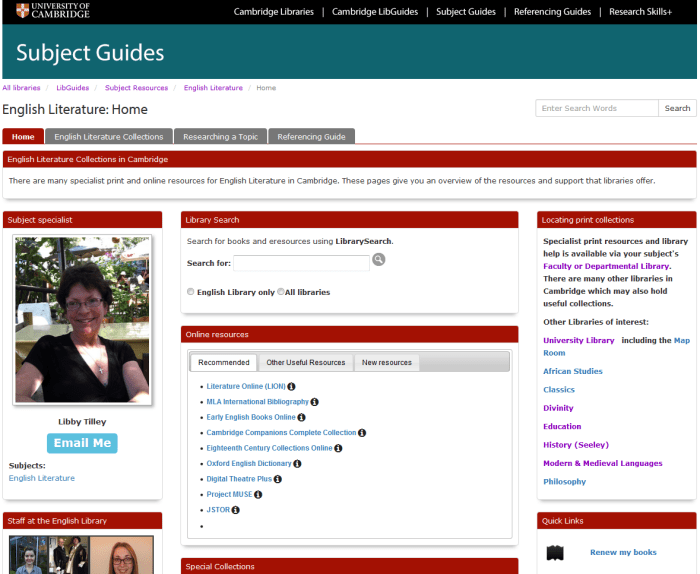Viewport: 700px width, 574px height.
Task: Click the Enter Search Words field
Action: (597, 108)
